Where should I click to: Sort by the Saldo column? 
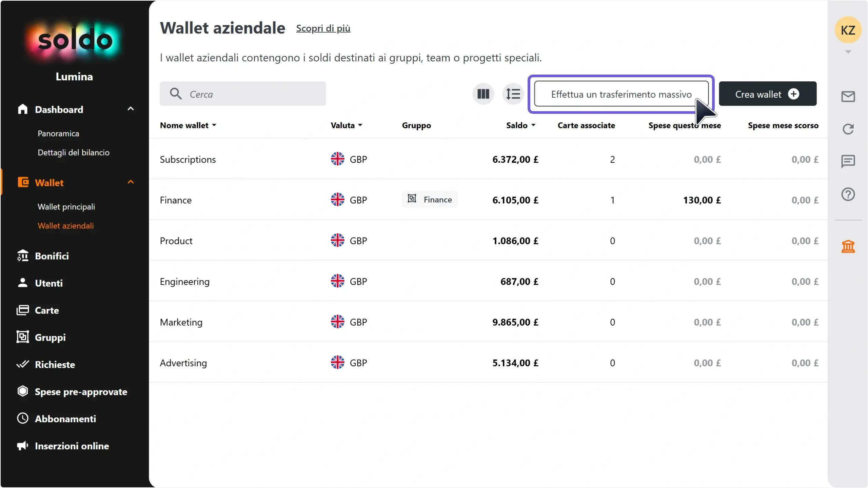(521, 125)
